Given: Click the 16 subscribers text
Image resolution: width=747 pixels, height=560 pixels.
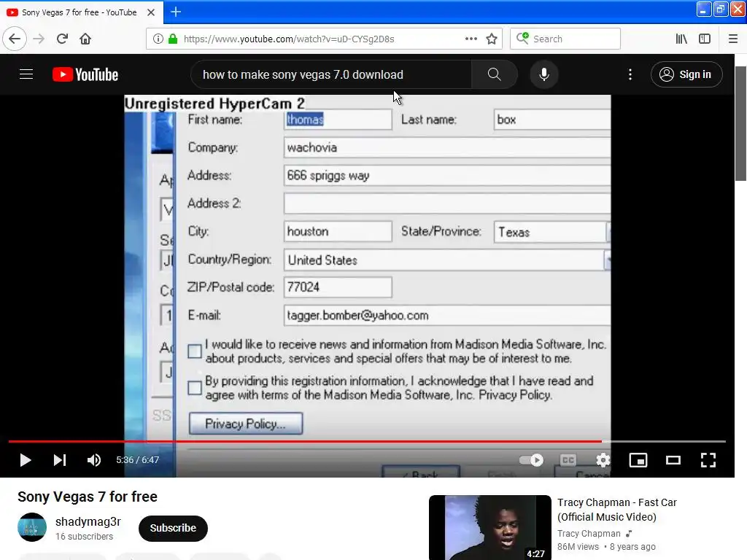Looking at the screenshot, I should (x=85, y=536).
